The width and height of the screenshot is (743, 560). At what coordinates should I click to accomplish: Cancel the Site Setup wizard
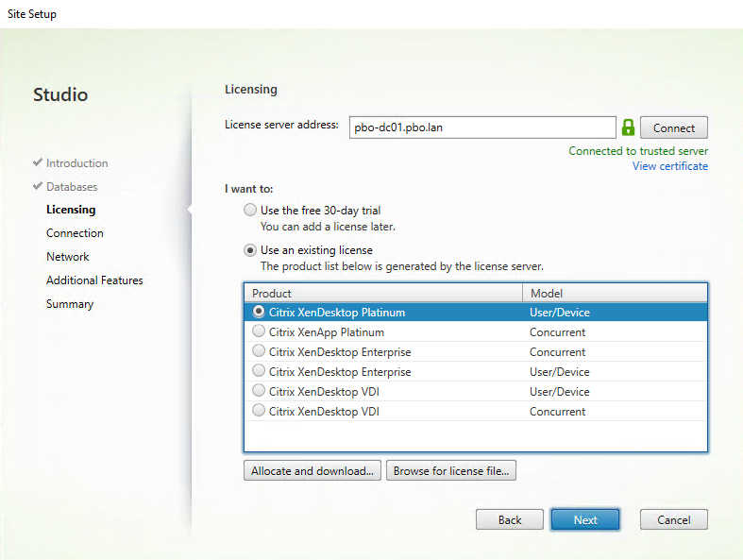coord(673,519)
